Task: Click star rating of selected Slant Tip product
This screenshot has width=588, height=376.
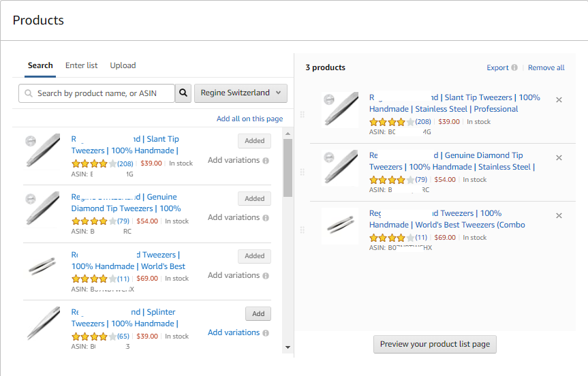Action: pyautogui.click(x=392, y=122)
